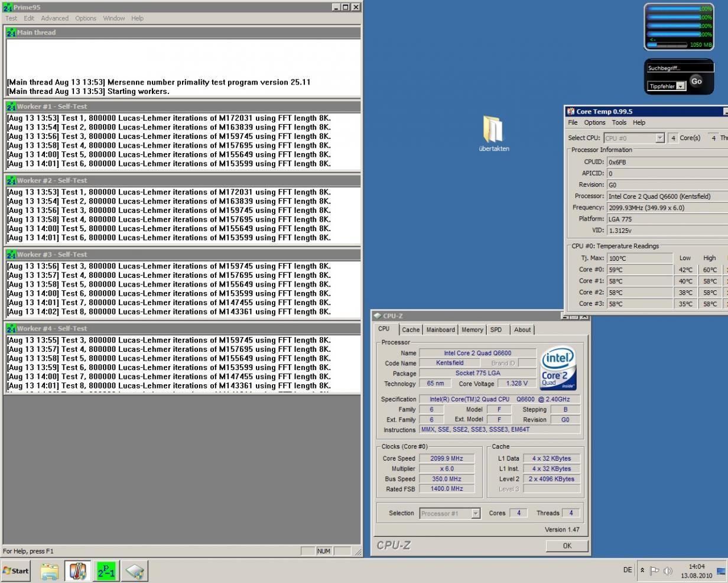This screenshot has width=728, height=583.
Task: Click the Tj. Max value 100°C
Action: 640,258
